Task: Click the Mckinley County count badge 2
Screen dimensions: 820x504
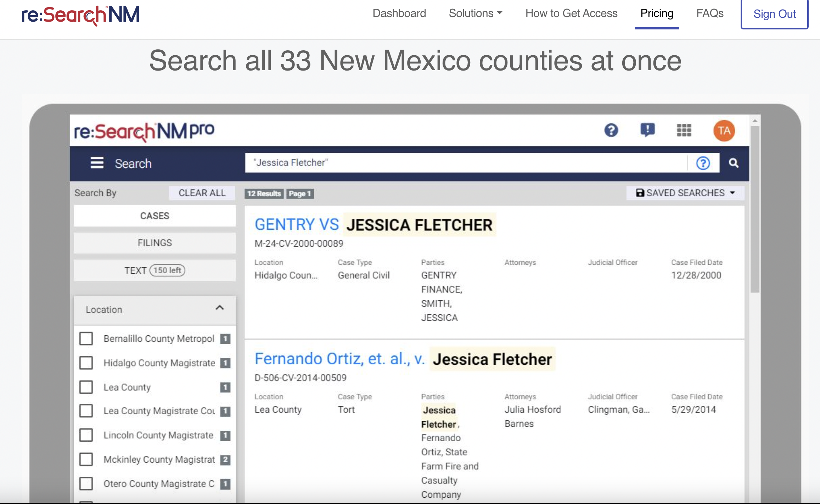Action: click(225, 460)
